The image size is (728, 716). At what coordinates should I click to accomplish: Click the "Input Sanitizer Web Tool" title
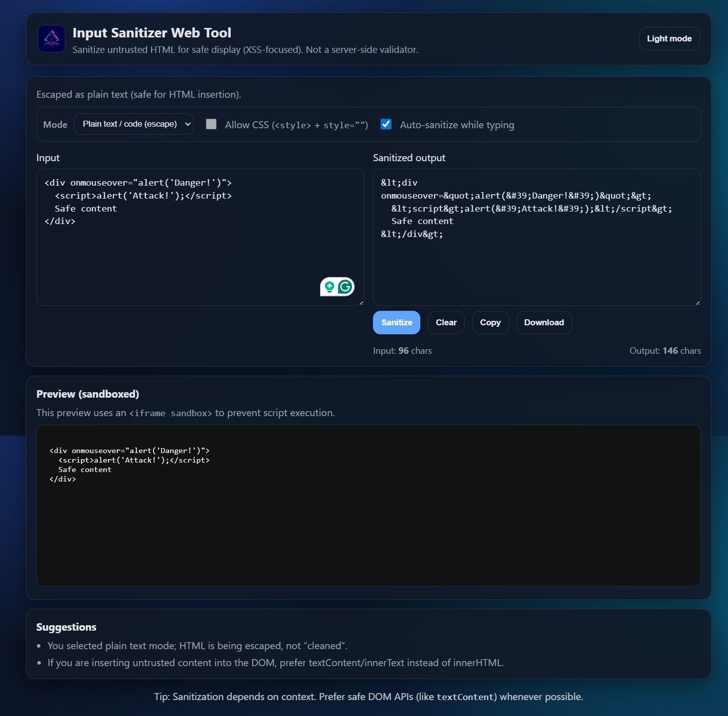click(152, 33)
